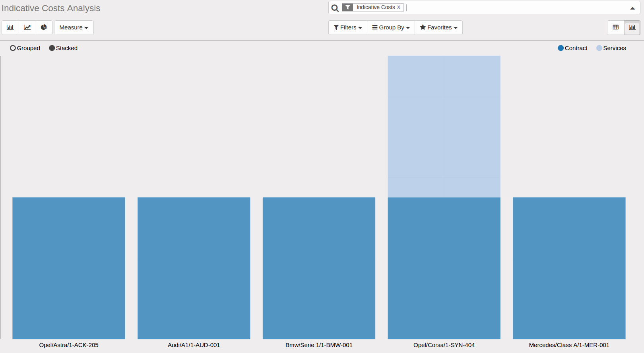
Task: Switch to line chart mode
Action: tap(27, 27)
